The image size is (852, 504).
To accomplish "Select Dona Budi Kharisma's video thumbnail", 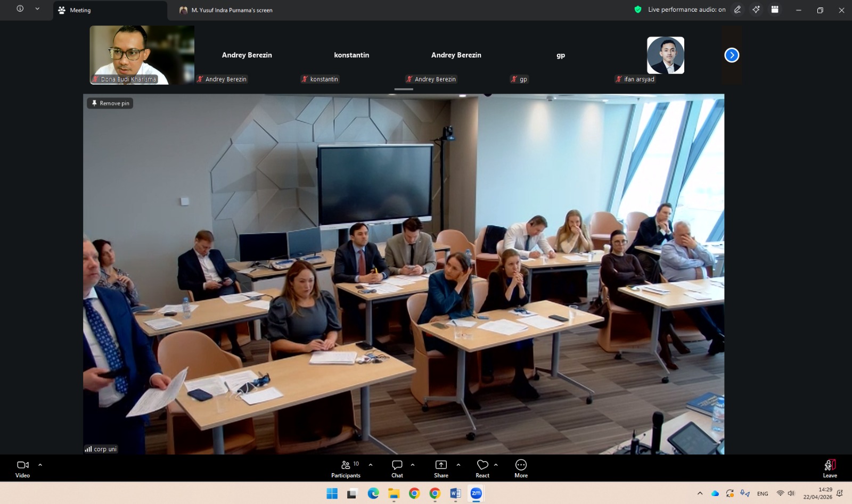I will (142, 55).
